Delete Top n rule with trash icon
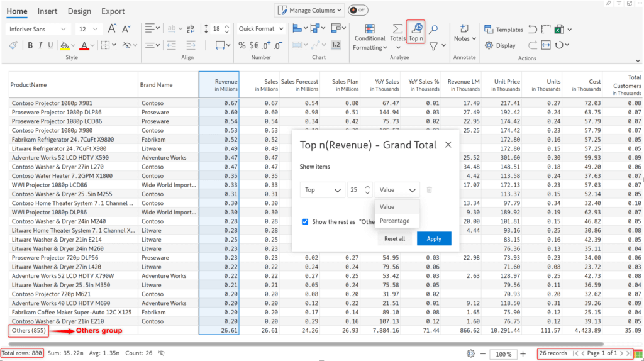 (x=429, y=190)
